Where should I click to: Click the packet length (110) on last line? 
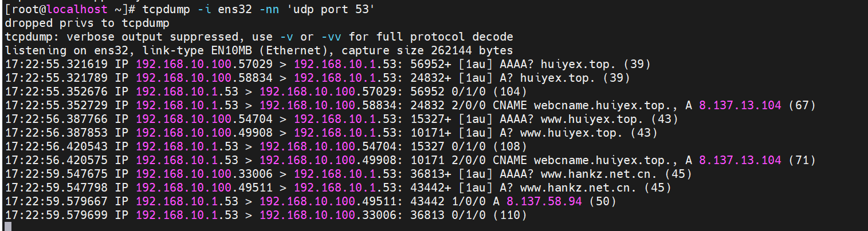click(509, 216)
